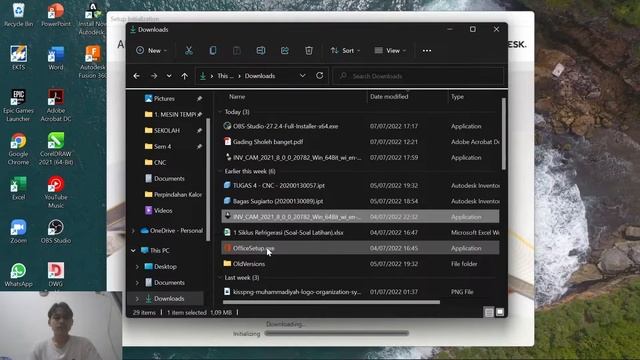The image size is (640, 360).
Task: Open OBS Studio desktop shortcut
Action: point(56,231)
